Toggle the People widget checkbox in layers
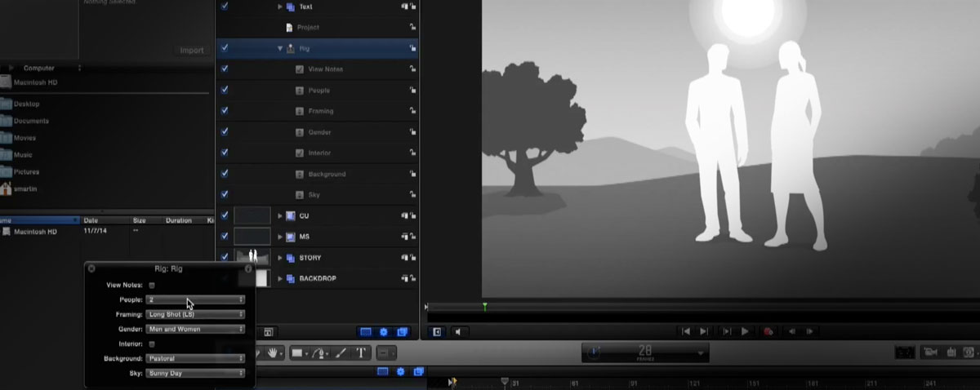Viewport: 980px width, 390px height. click(x=225, y=90)
